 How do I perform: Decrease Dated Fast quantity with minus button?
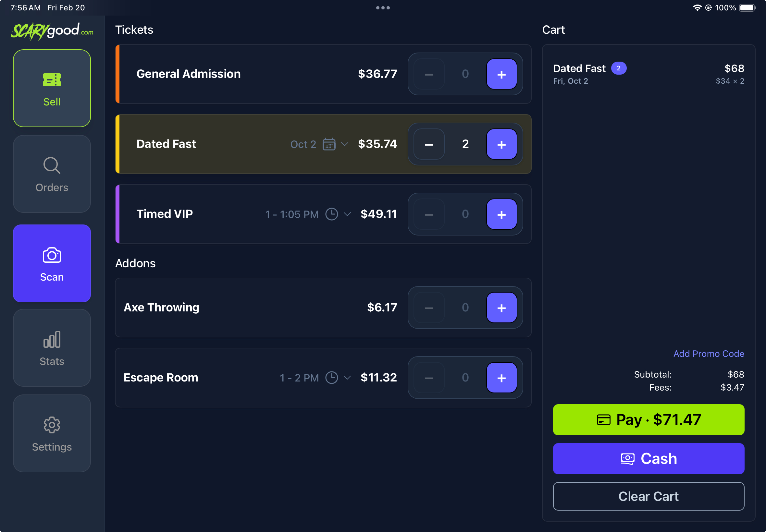pyautogui.click(x=428, y=144)
